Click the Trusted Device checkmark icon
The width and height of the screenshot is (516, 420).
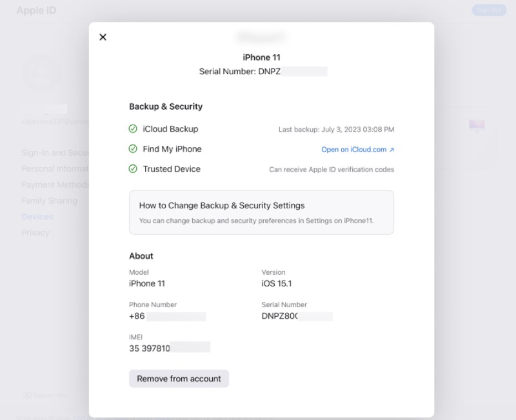click(x=133, y=169)
